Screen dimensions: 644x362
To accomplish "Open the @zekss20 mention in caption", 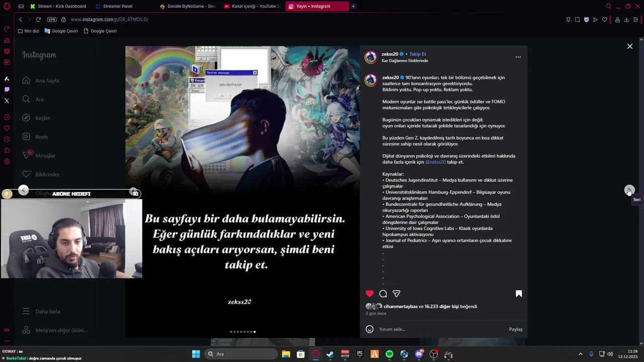I will pyautogui.click(x=435, y=162).
